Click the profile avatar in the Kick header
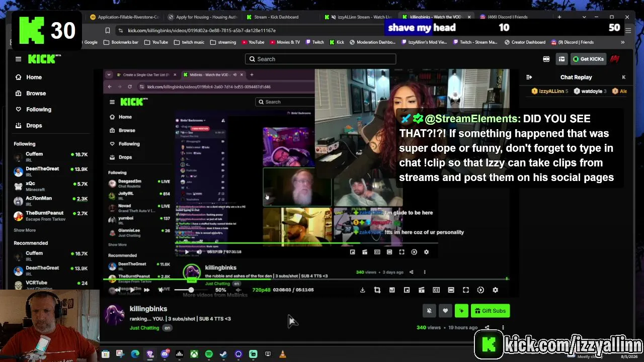 (614, 59)
